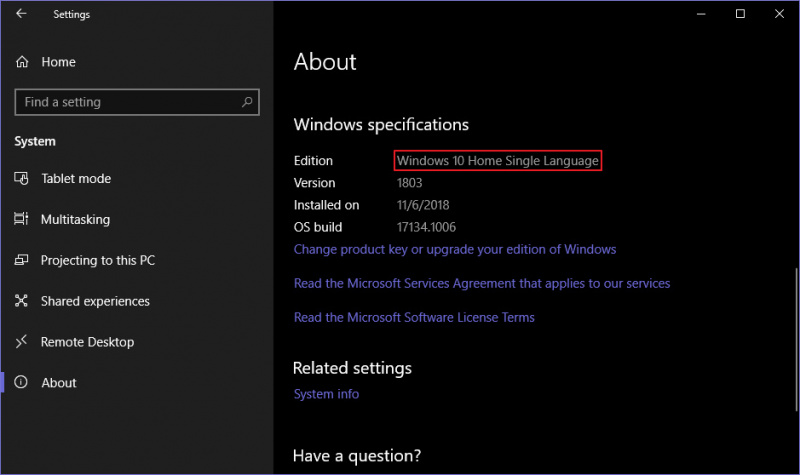The height and width of the screenshot is (475, 800).
Task: Click the OS build label
Action: click(x=318, y=227)
